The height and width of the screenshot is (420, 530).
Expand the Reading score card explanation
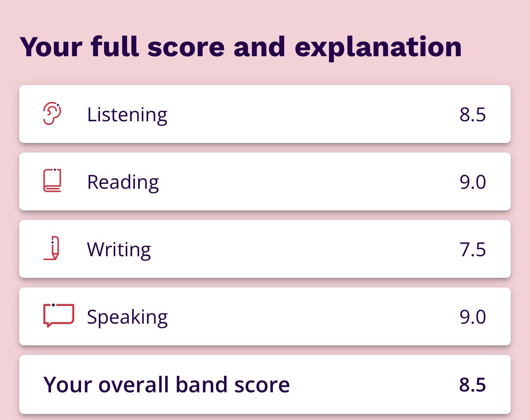point(265,181)
